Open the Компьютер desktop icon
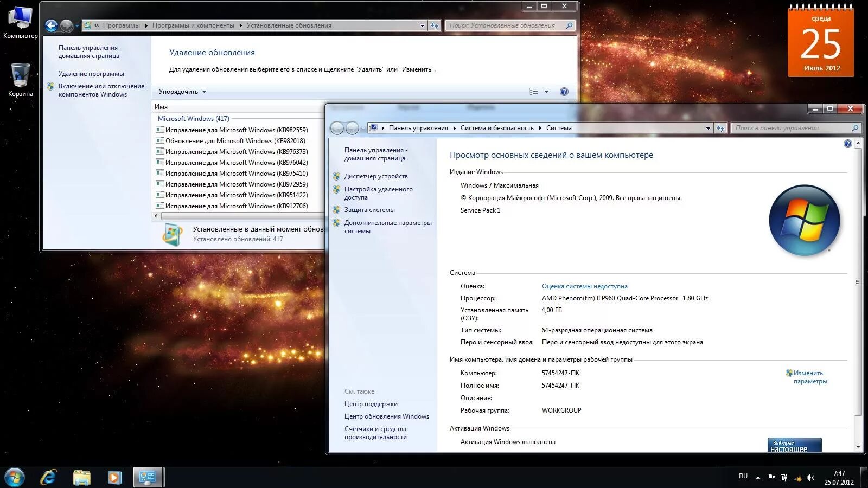 click(20, 22)
